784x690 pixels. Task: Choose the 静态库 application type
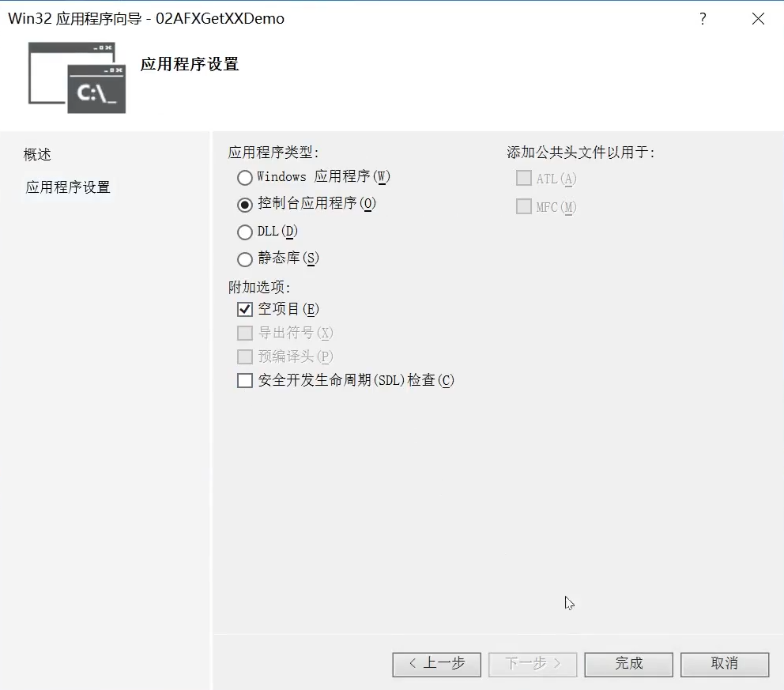[x=244, y=259]
